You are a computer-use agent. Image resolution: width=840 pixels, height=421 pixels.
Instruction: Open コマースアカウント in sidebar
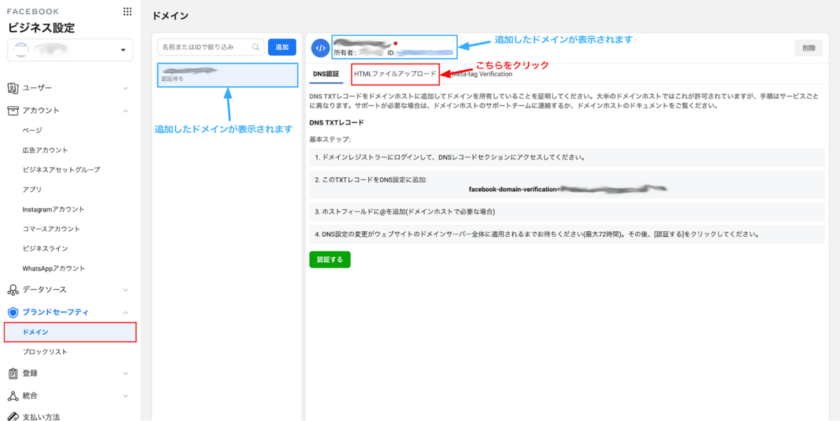point(51,229)
